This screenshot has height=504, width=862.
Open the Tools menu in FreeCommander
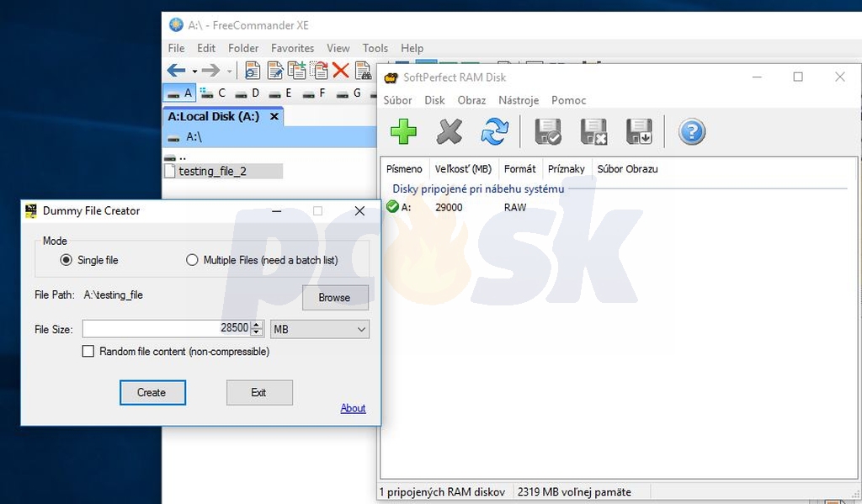click(375, 48)
